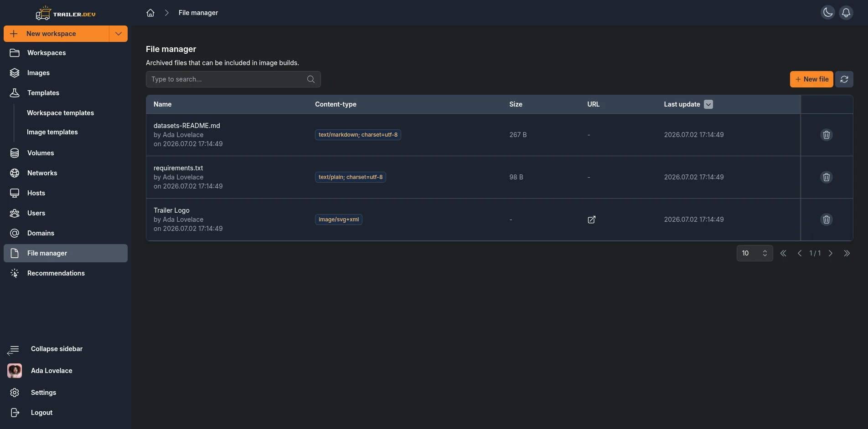
Task: Open notifications bell
Action: 846,13
